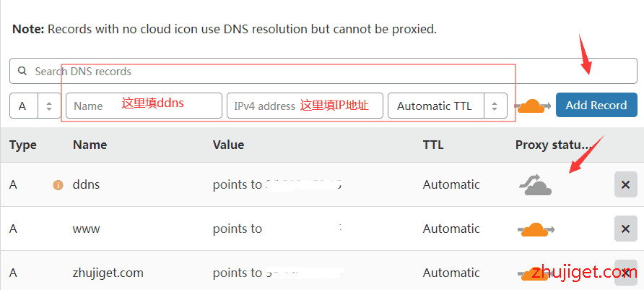The width and height of the screenshot is (644, 290).
Task: Click the Automatic TTL value for ddns
Action: (x=451, y=184)
